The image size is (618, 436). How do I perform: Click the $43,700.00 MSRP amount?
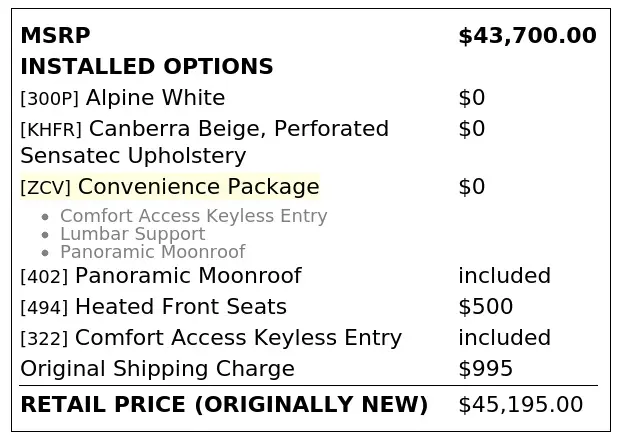(527, 36)
